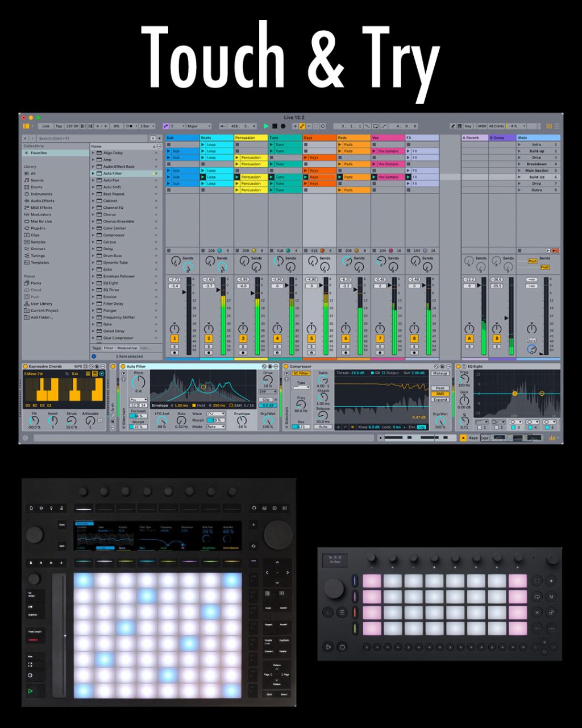Open Packs under Places

tap(36, 283)
